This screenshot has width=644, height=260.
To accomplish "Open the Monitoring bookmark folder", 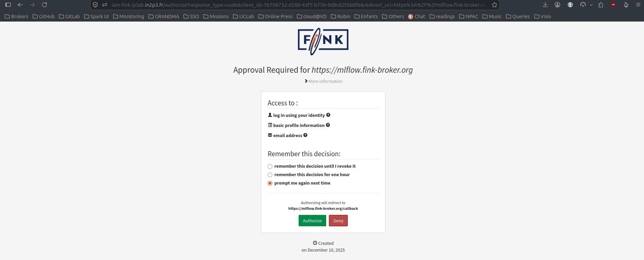I will (129, 17).
